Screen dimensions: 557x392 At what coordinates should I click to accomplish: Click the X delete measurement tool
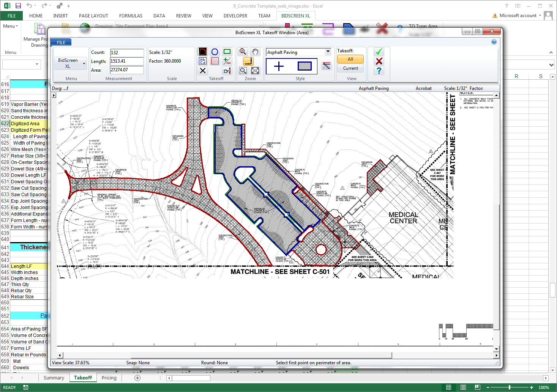[203, 71]
